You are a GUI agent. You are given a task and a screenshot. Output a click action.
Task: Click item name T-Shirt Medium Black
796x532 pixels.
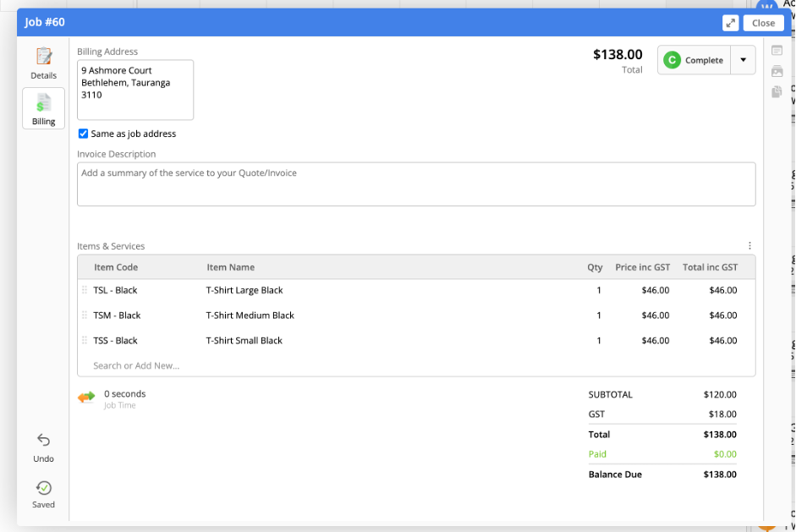[x=250, y=315]
